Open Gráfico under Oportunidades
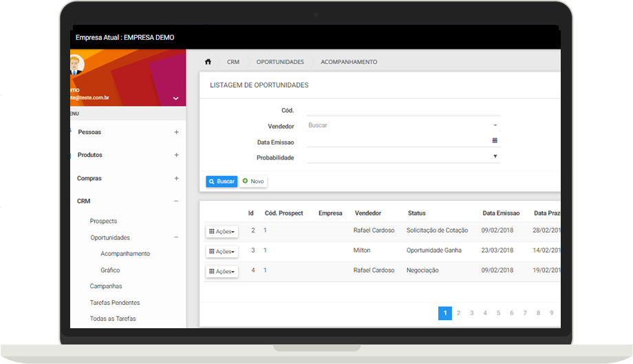 pyautogui.click(x=110, y=270)
